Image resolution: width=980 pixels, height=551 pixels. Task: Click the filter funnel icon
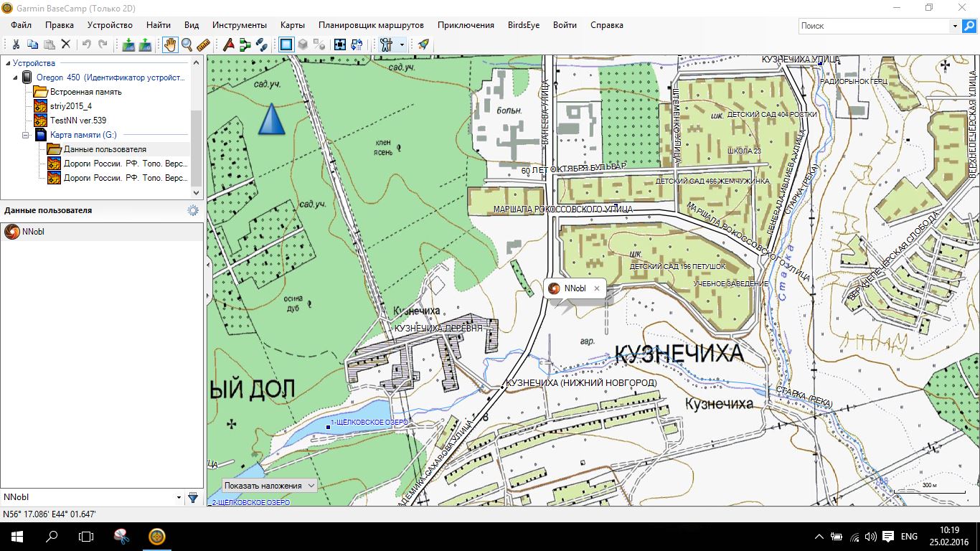click(x=192, y=497)
